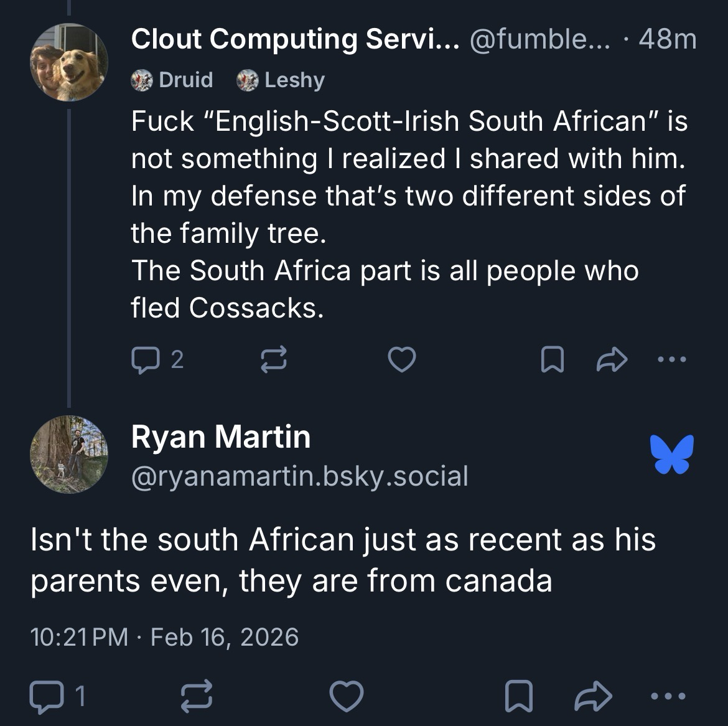Screen dimensions: 728x726
Task: Share Ryan Martin's post
Action: 594,696
